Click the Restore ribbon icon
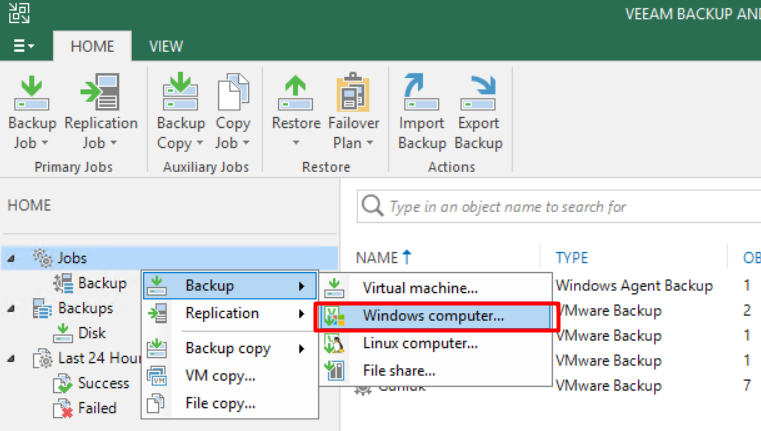761x431 pixels. pos(296,110)
